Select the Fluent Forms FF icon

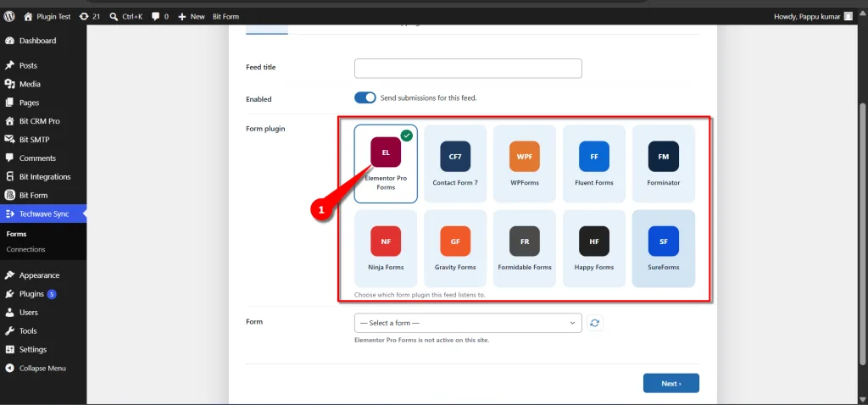pos(594,157)
